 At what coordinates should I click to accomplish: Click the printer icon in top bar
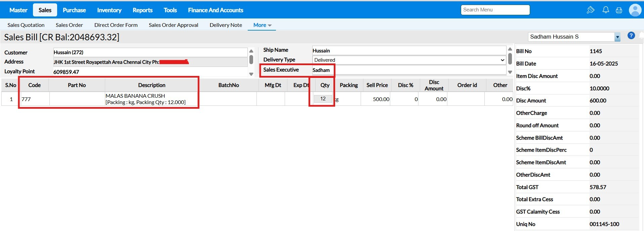(x=619, y=10)
